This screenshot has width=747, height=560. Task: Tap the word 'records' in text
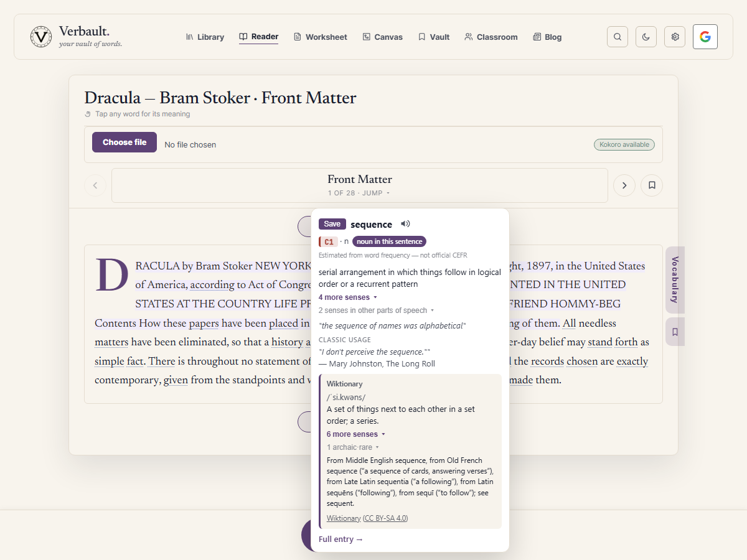[547, 362]
